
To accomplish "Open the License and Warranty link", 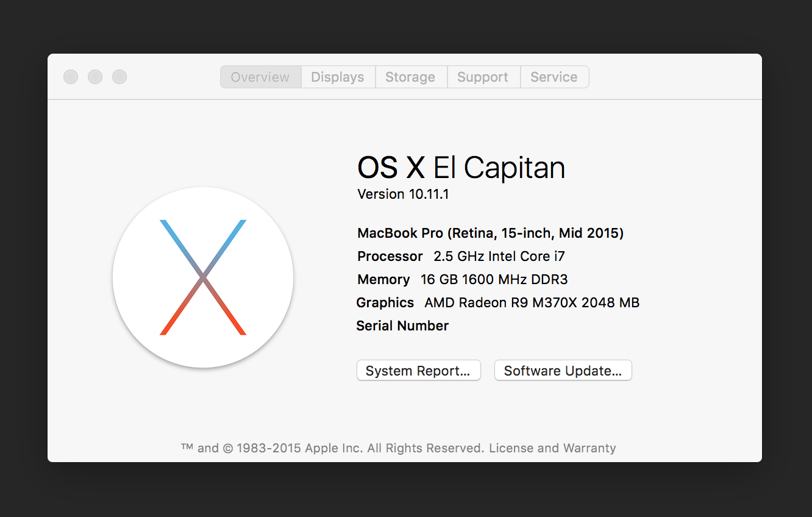I will point(552,448).
